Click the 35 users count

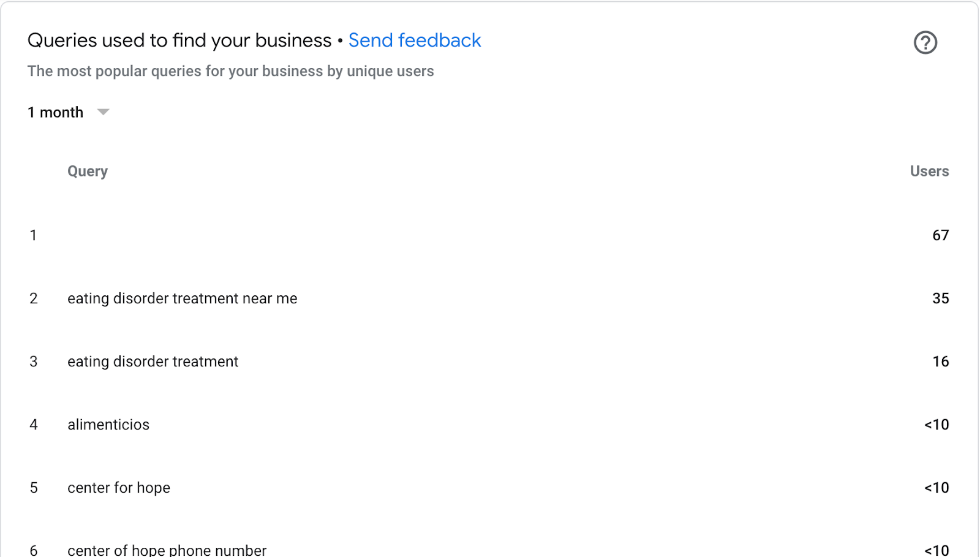[x=940, y=298]
